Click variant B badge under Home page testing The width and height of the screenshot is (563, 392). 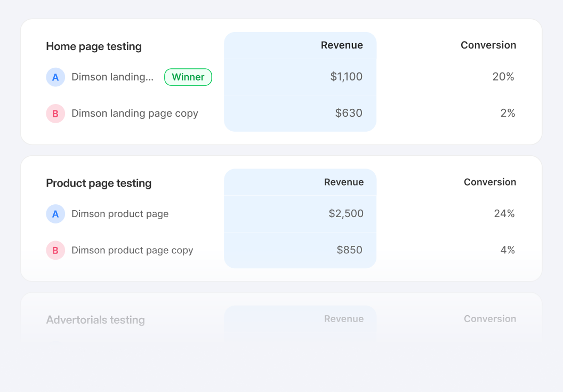pos(55,114)
